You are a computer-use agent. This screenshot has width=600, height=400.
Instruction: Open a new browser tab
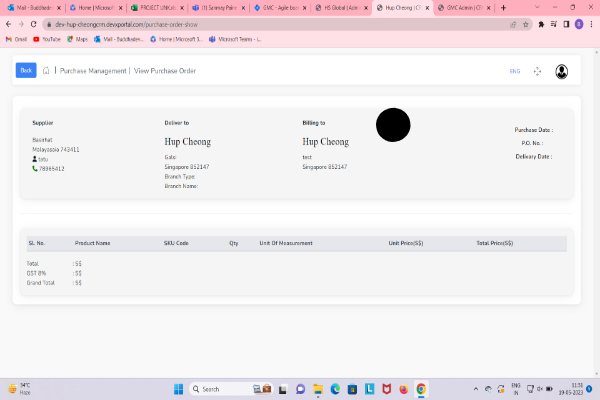point(502,7)
